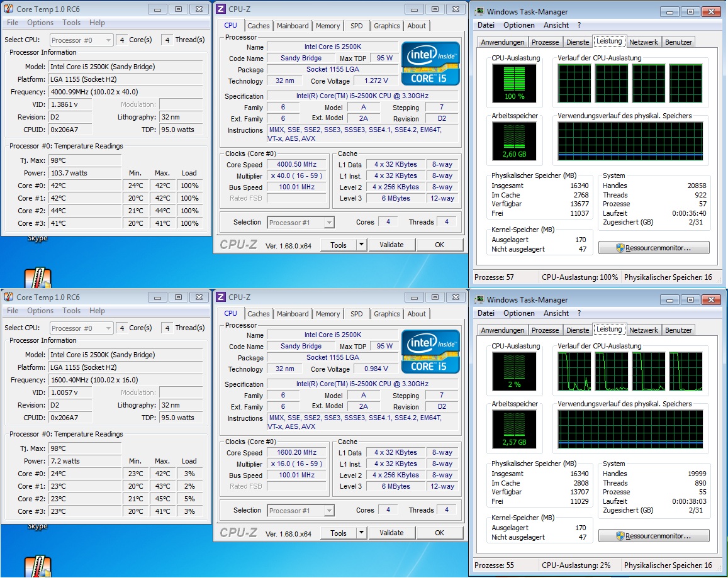Click the Power value 7.2 watts

click(x=85, y=461)
